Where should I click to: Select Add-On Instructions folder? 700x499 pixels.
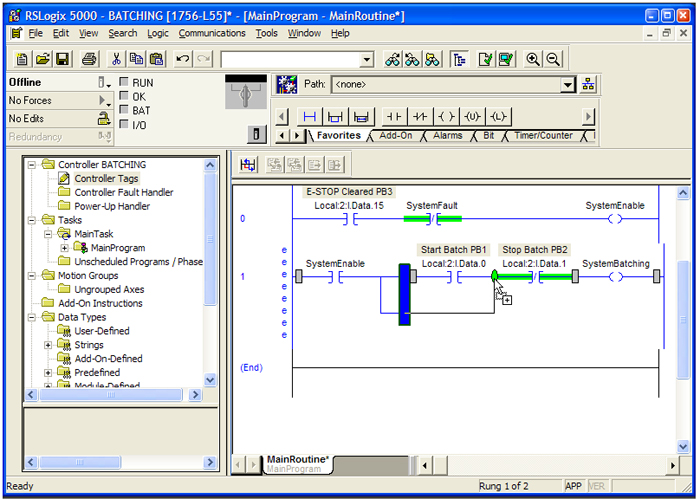pos(100,304)
